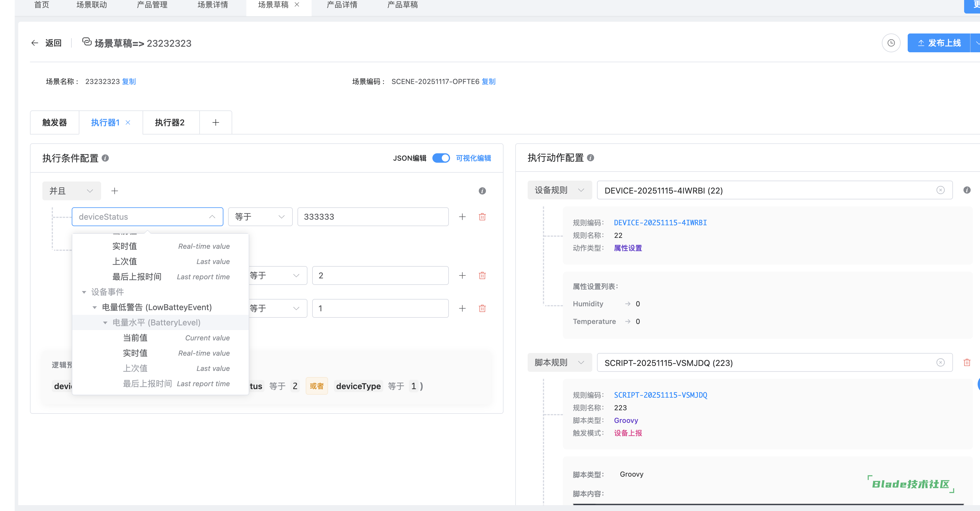Viewport: 980px width, 511px height.
Task: Switch to the 执行器2 tab
Action: point(170,122)
